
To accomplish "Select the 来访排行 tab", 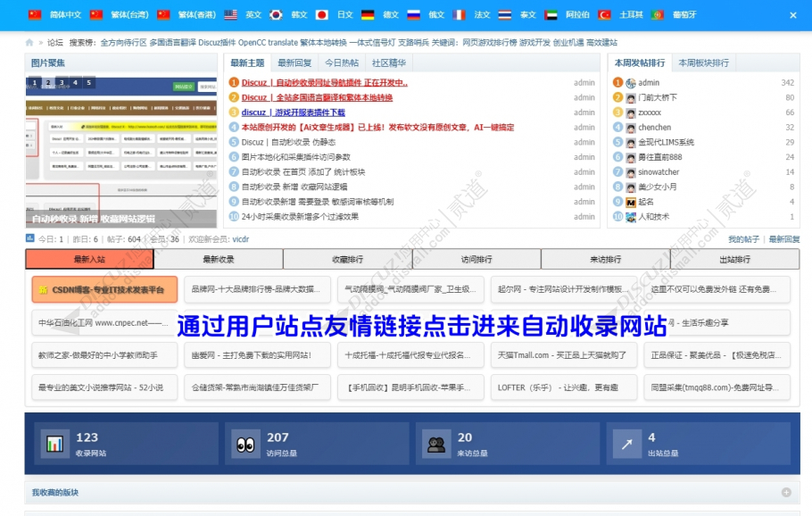I will [x=605, y=259].
